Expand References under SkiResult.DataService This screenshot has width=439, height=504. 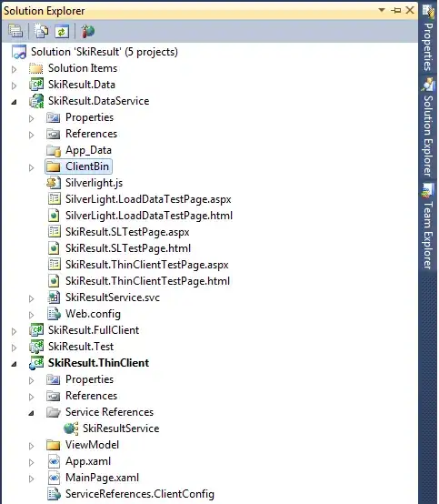31,135
